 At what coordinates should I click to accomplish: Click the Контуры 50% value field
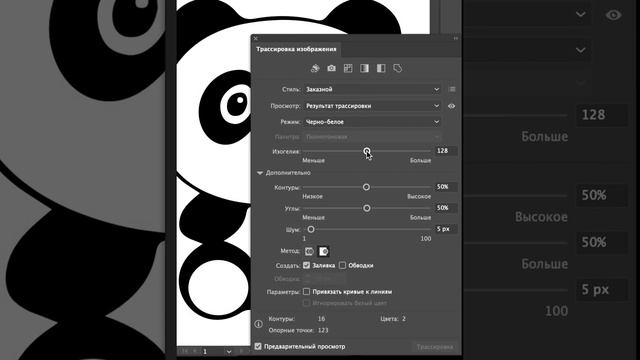pos(446,187)
